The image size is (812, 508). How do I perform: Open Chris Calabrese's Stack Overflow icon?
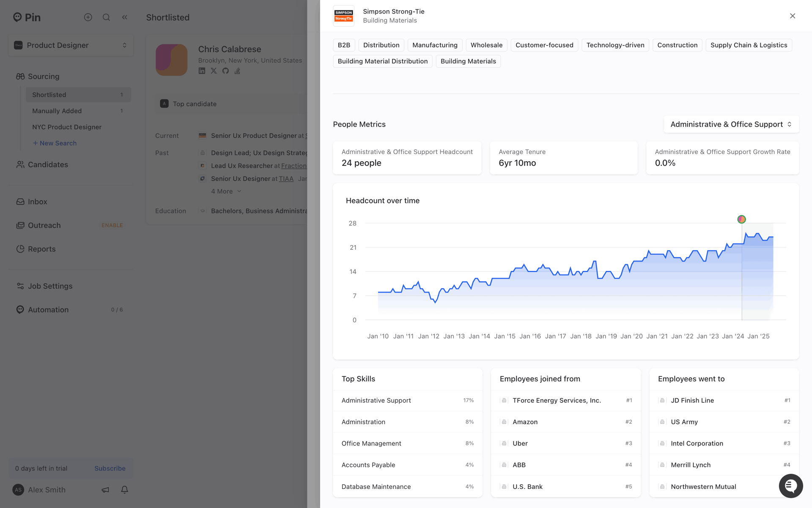[237, 71]
